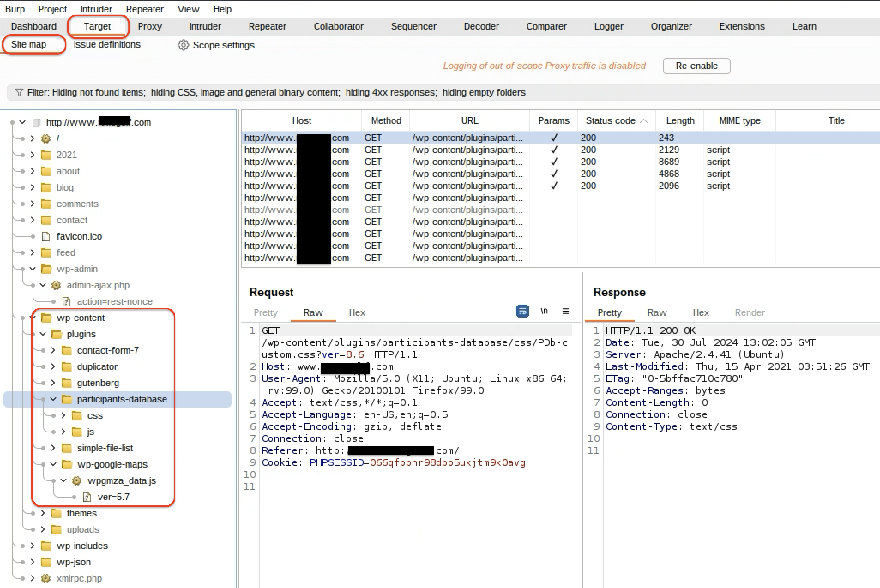Click the ver=5.7 page icon
Image resolution: width=880 pixels, height=588 pixels.
[87, 497]
